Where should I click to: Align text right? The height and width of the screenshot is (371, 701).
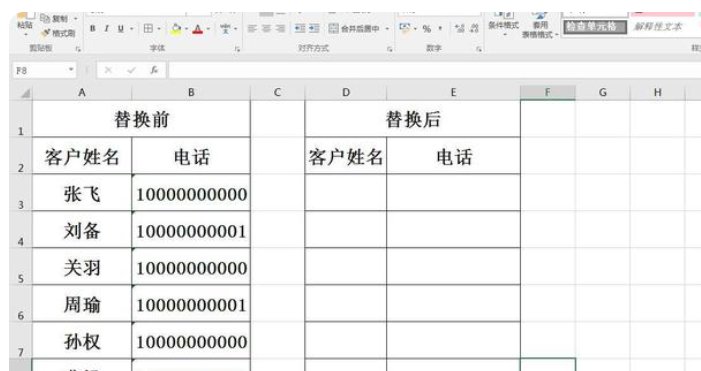[x=280, y=29]
